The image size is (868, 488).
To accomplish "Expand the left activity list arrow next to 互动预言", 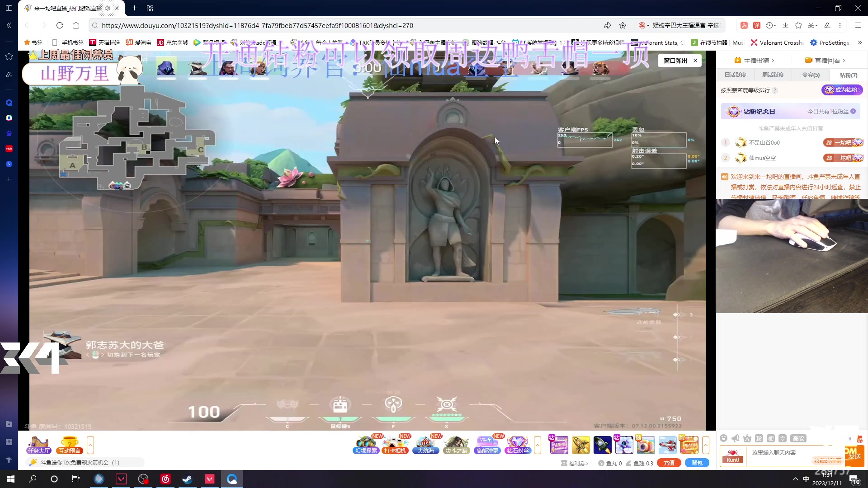I will point(90,445).
